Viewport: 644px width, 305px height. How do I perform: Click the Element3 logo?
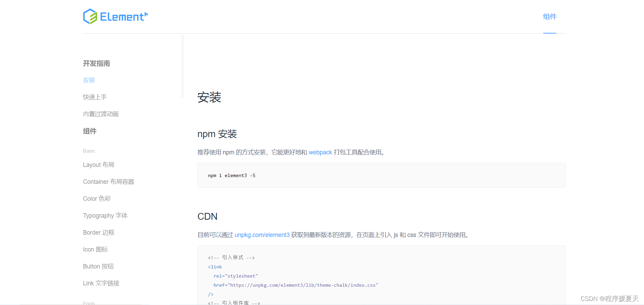(x=116, y=16)
